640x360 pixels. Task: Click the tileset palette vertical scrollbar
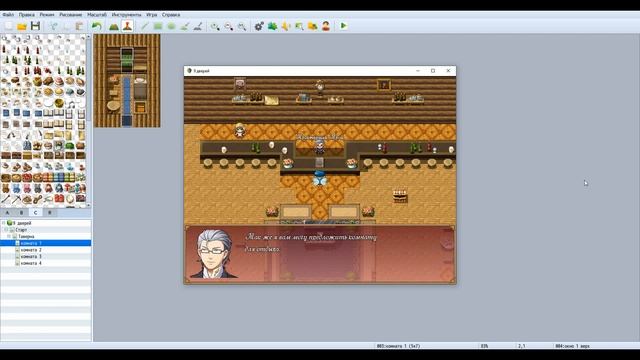pos(89,121)
